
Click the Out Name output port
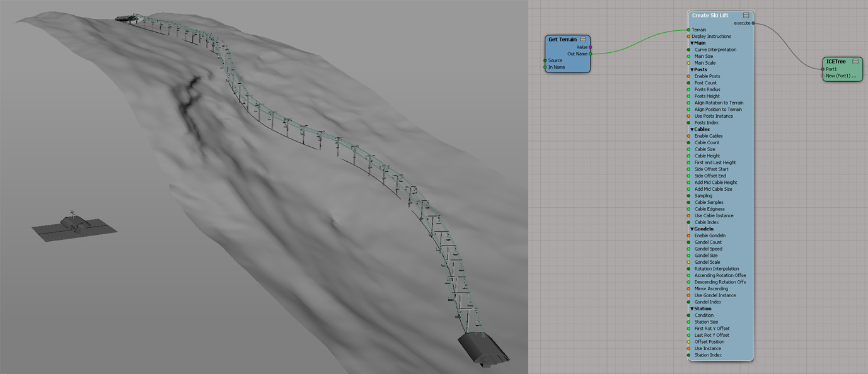click(591, 54)
